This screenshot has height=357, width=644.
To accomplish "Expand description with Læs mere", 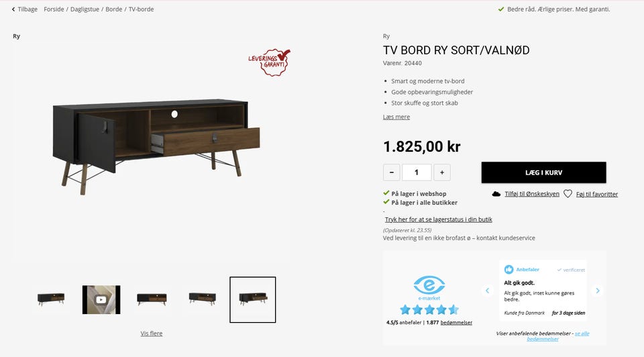I will pyautogui.click(x=396, y=117).
